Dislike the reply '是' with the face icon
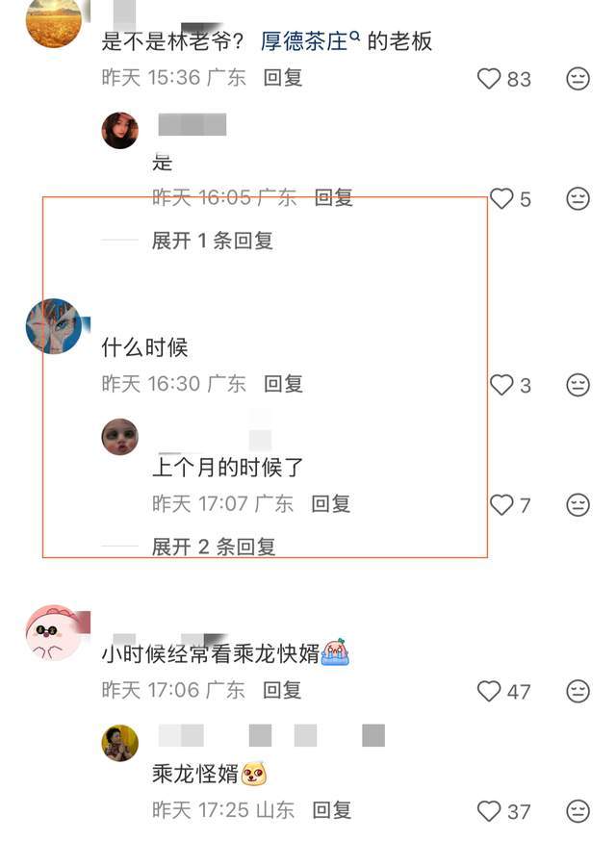 (x=577, y=199)
